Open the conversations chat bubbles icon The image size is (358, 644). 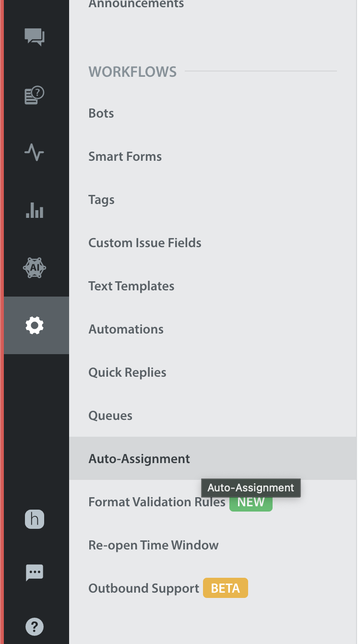35,37
